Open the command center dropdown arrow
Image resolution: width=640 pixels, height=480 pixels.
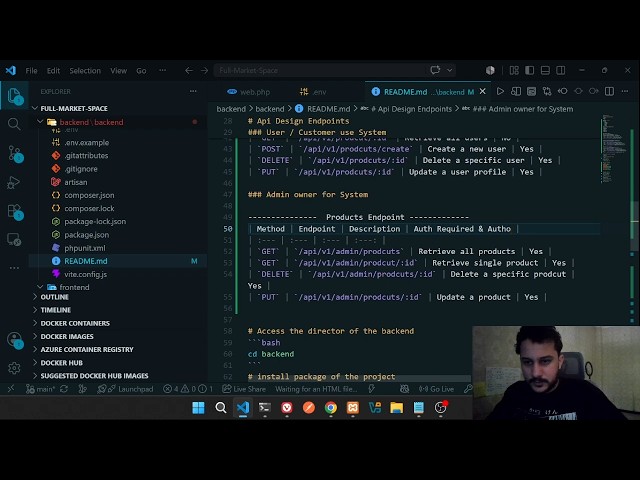449,70
